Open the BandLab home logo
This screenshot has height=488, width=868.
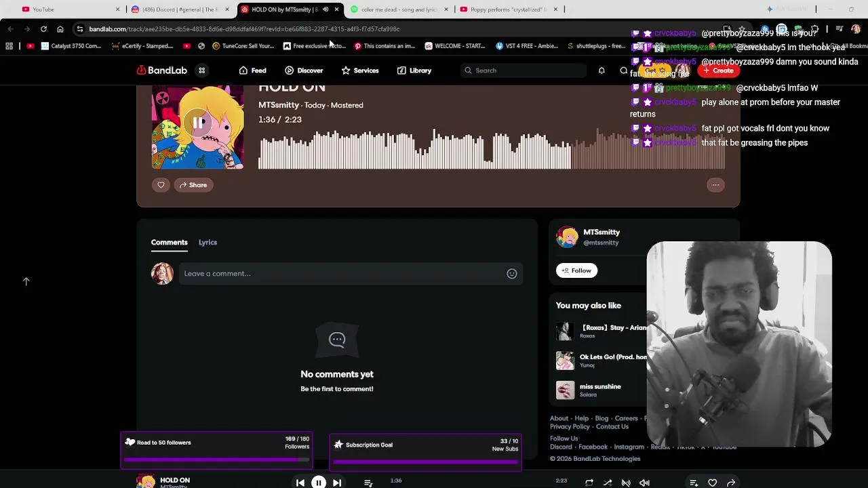[161, 70]
